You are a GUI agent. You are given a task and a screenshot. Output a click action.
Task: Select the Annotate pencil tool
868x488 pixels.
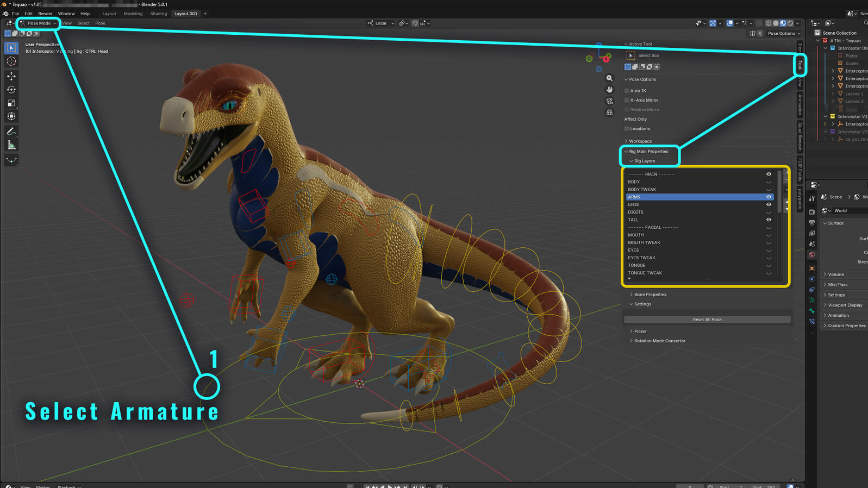11,132
